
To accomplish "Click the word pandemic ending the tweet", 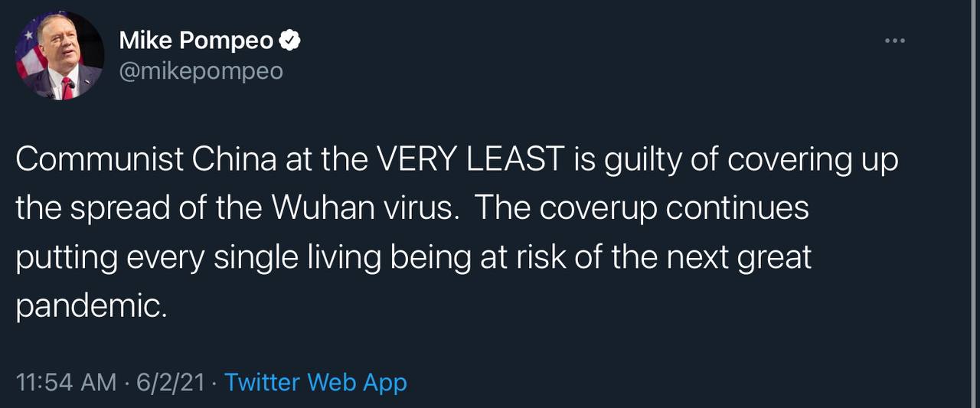I will pyautogui.click(x=90, y=307).
